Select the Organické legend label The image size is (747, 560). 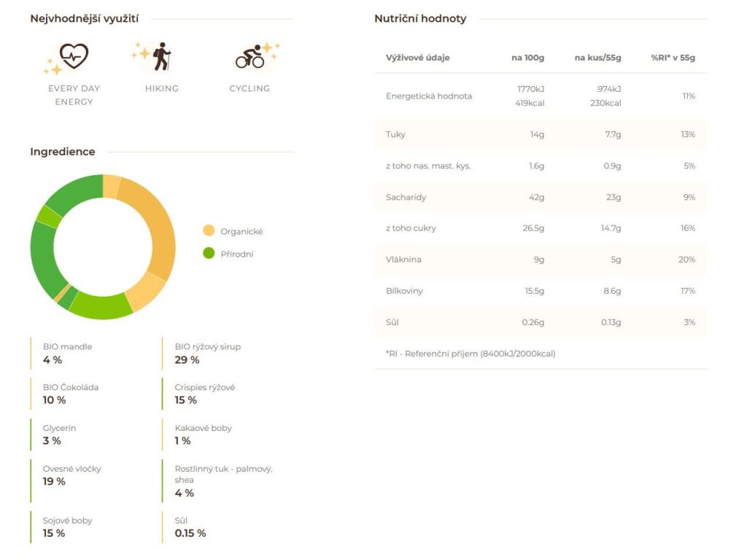[241, 231]
